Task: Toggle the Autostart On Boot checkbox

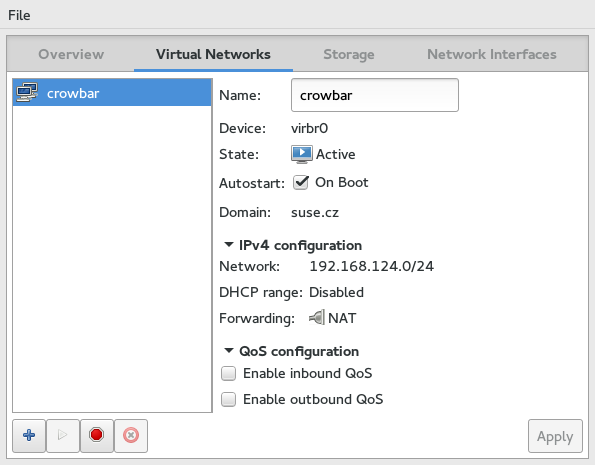Action: [x=301, y=183]
